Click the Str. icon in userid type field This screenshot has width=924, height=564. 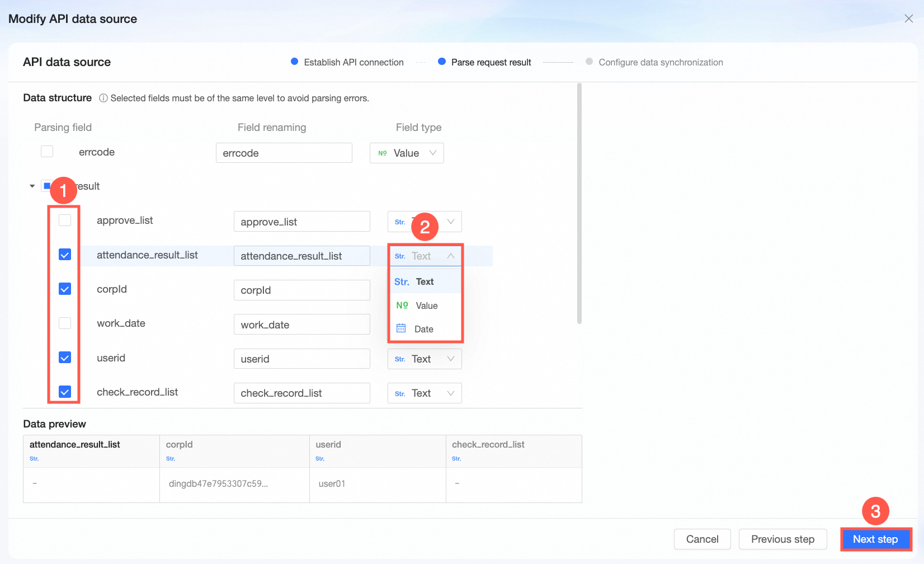pos(400,359)
